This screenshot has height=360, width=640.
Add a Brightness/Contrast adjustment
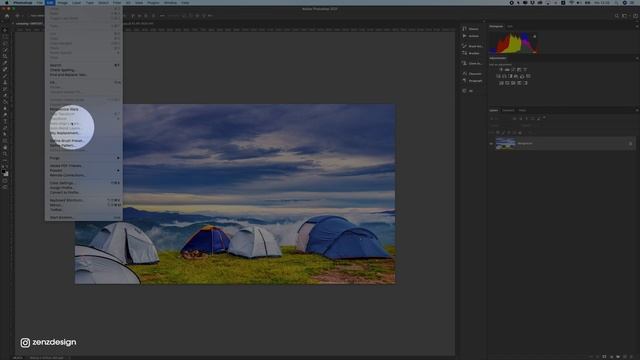[501, 69]
